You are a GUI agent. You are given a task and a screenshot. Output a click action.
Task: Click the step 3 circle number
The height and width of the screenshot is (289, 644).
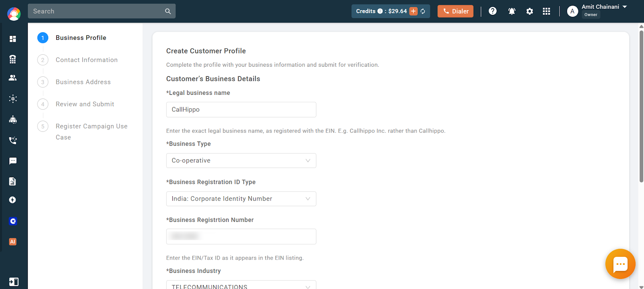pyautogui.click(x=43, y=82)
